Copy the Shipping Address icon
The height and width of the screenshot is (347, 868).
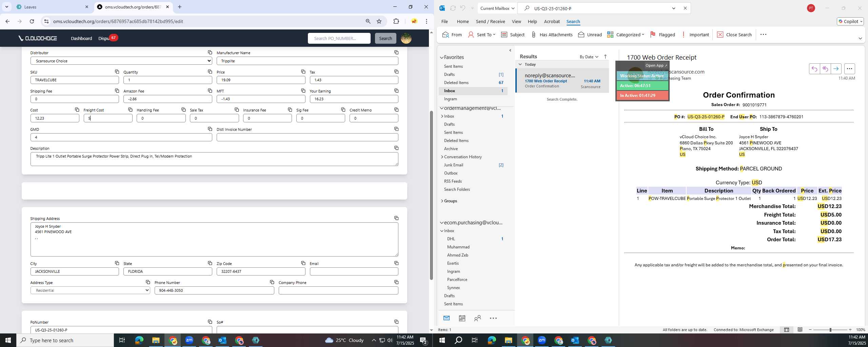396,218
